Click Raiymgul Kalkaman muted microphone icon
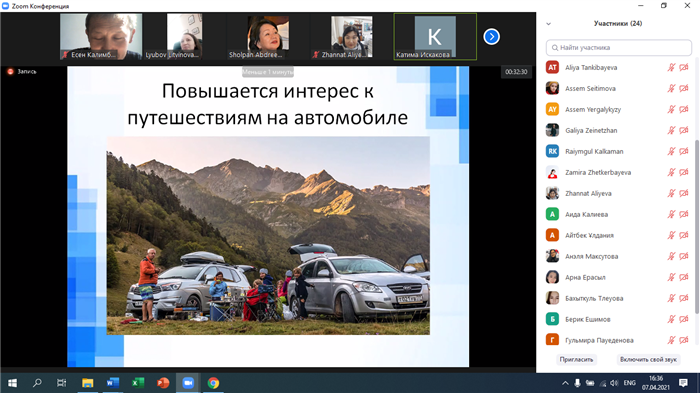 click(671, 151)
